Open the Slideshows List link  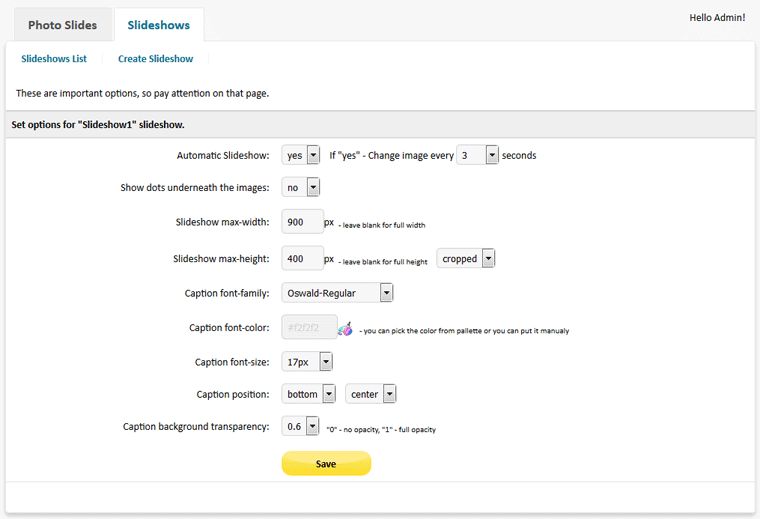coord(54,59)
